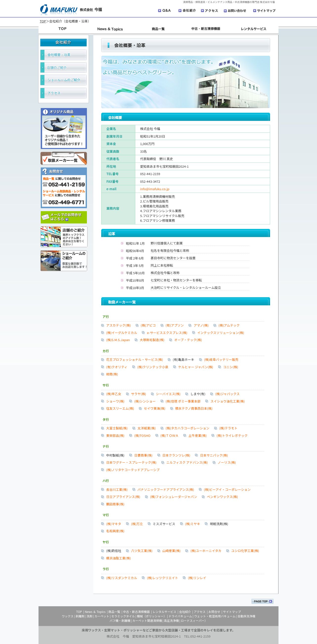The height and width of the screenshot is (644, 317).
Task: Open the (株)アムテック maker link
Action: click(x=229, y=325)
